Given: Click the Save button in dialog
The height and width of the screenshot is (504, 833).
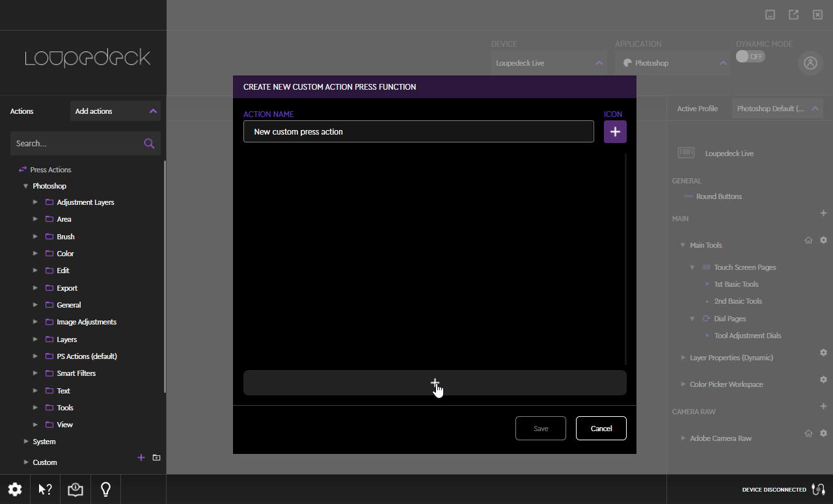Looking at the screenshot, I should (x=541, y=429).
